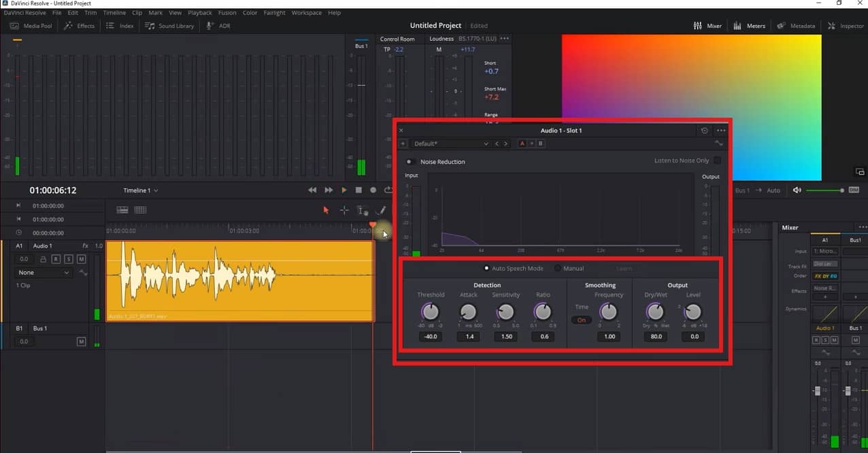Screen dimensions: 868x453
Task: Enable Listen to Noise Only checkbox
Action: click(x=716, y=161)
